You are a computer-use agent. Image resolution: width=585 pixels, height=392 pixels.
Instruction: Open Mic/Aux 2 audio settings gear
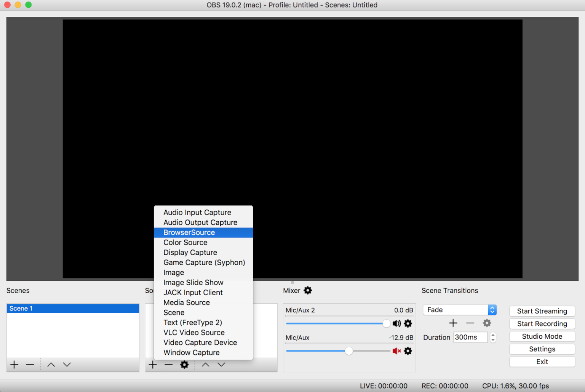pos(408,323)
